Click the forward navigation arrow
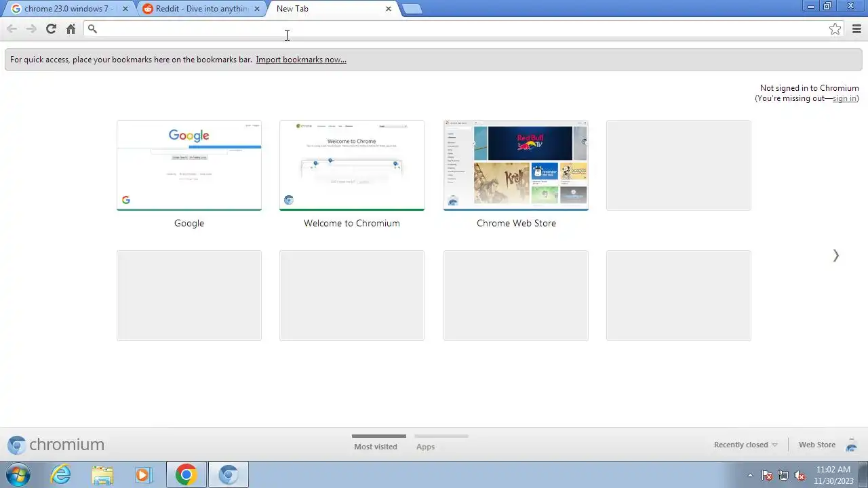This screenshot has height=488, width=868. pyautogui.click(x=31, y=28)
